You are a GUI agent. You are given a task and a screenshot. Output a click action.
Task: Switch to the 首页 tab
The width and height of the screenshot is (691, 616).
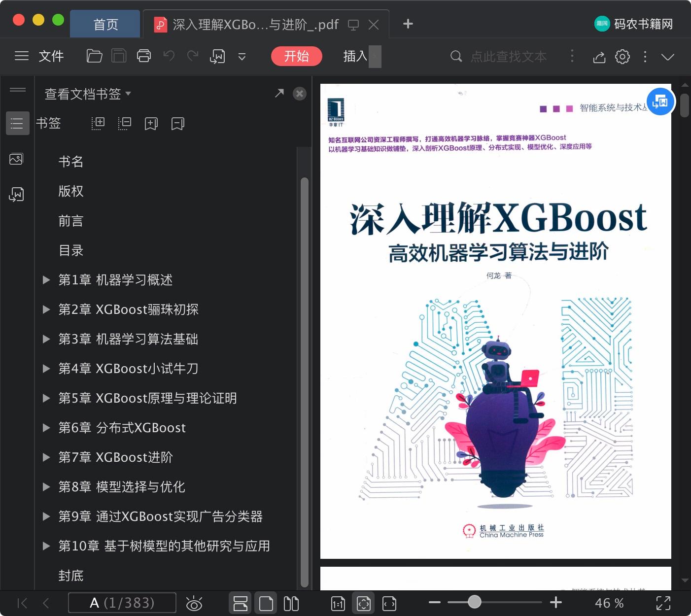pyautogui.click(x=105, y=24)
